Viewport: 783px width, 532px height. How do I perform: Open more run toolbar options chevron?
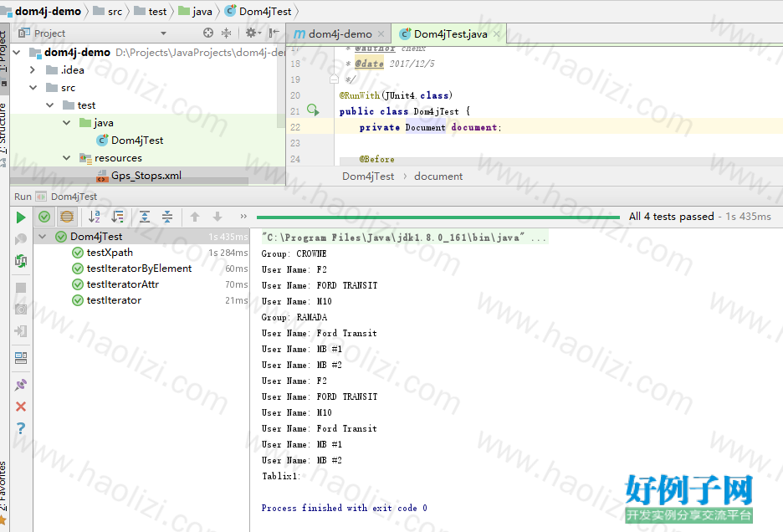[x=243, y=217]
